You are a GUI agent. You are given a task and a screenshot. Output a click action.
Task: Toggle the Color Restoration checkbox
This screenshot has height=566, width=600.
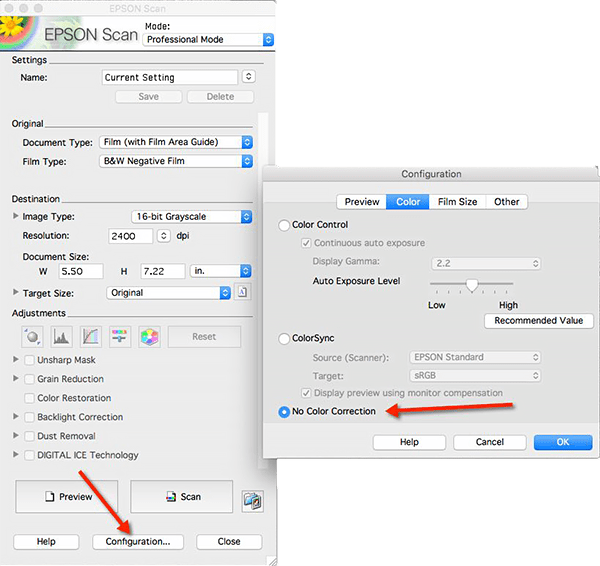(29, 398)
